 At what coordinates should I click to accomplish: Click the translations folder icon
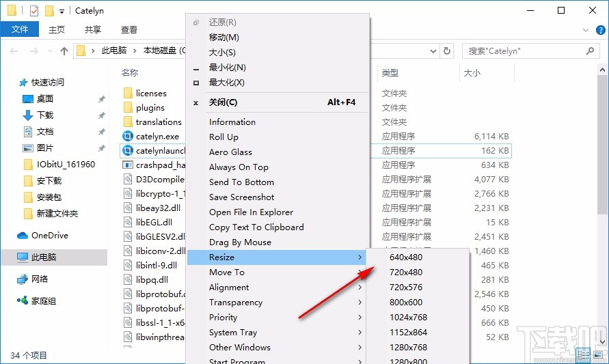(128, 122)
